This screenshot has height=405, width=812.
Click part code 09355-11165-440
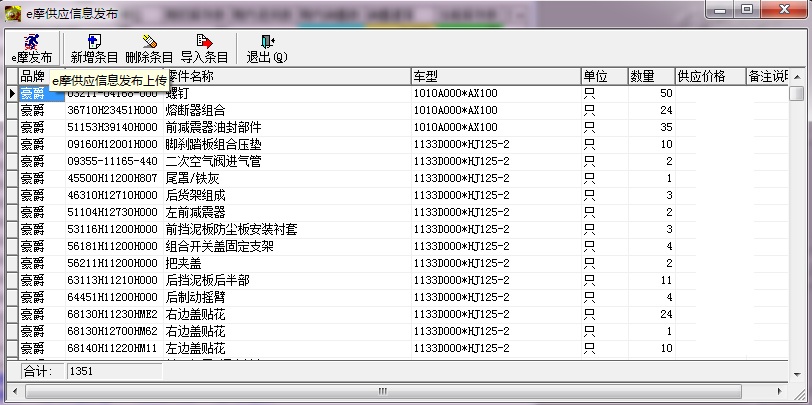pos(112,162)
